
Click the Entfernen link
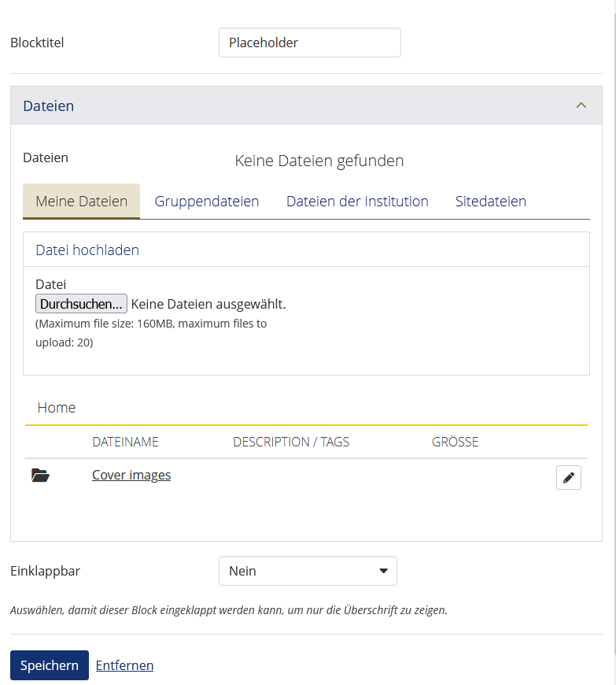pyautogui.click(x=124, y=665)
